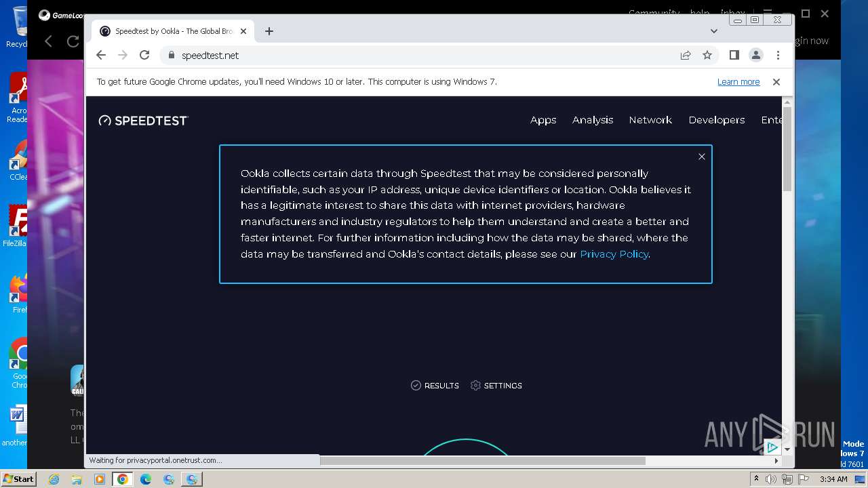Select the Acrobat Reader desktop shortcut
The height and width of the screenshot is (488, 868).
point(16,98)
